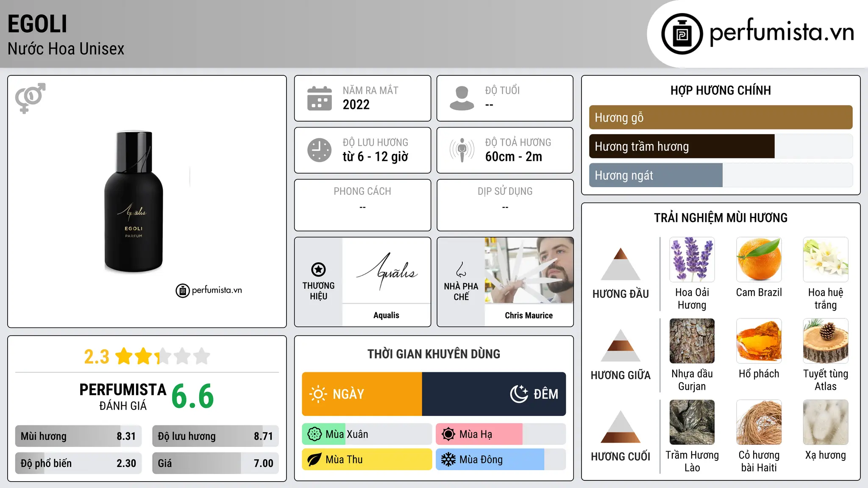Click the perfumista.vn perfume bottle logo icon

(x=682, y=34)
